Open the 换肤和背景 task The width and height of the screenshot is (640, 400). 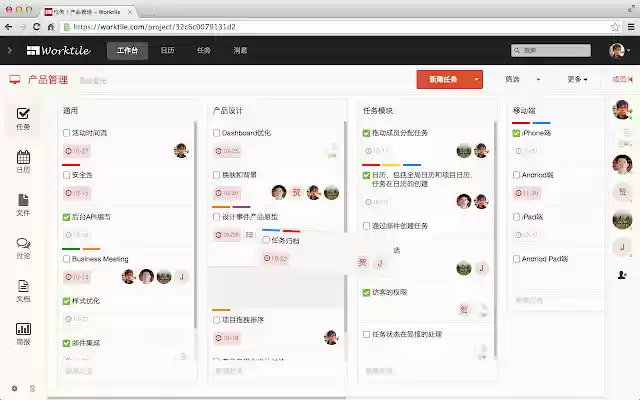point(239,175)
